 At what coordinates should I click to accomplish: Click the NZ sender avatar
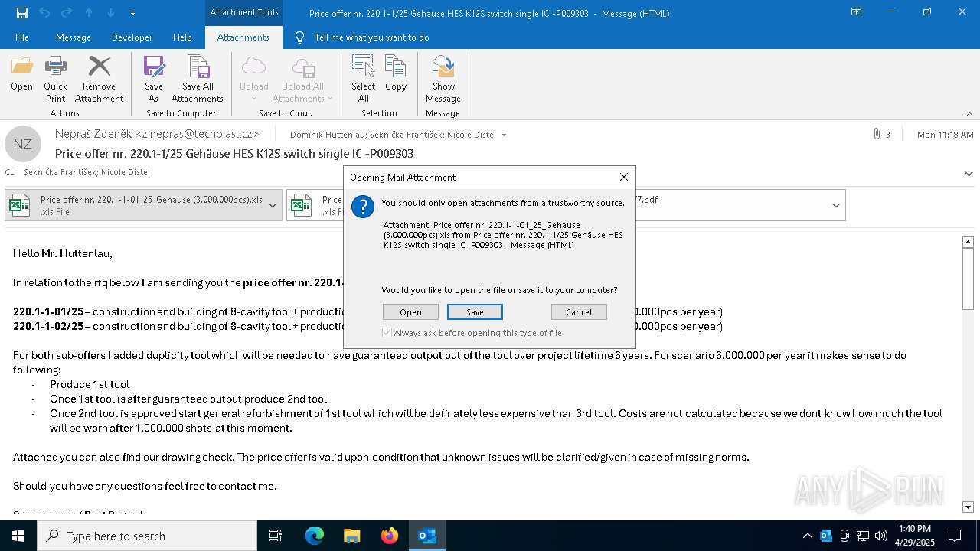point(23,144)
